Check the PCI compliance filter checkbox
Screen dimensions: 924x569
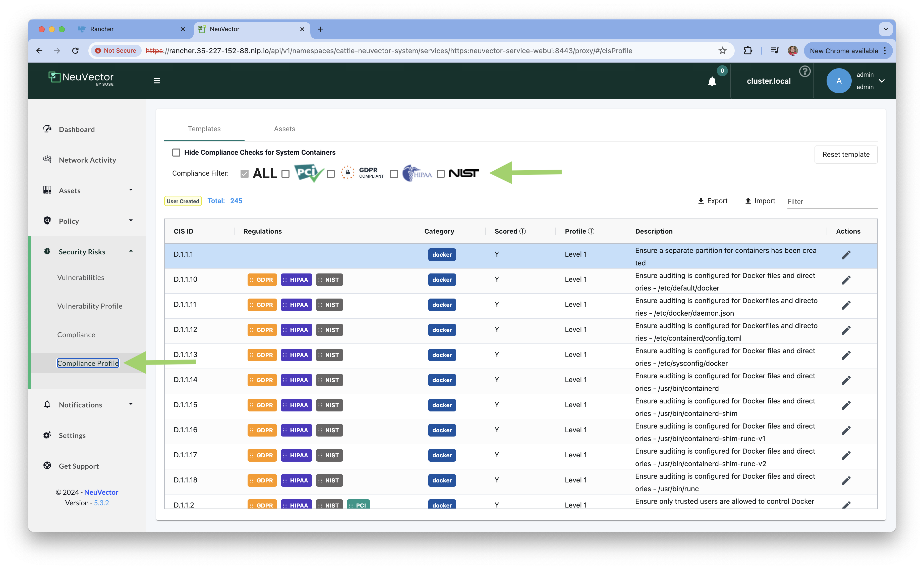285,174
